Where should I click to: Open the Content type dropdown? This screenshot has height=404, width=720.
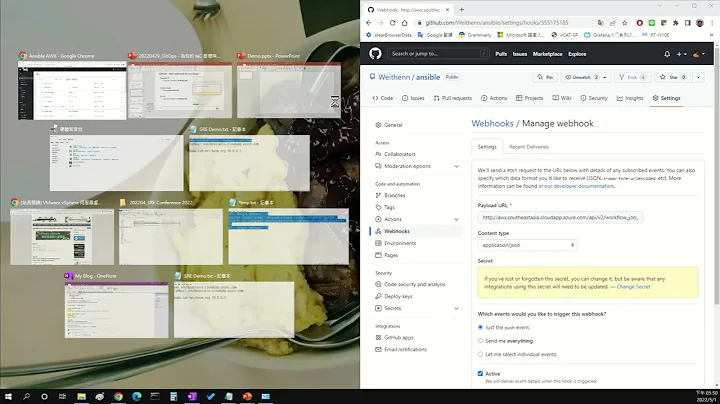[x=527, y=245]
